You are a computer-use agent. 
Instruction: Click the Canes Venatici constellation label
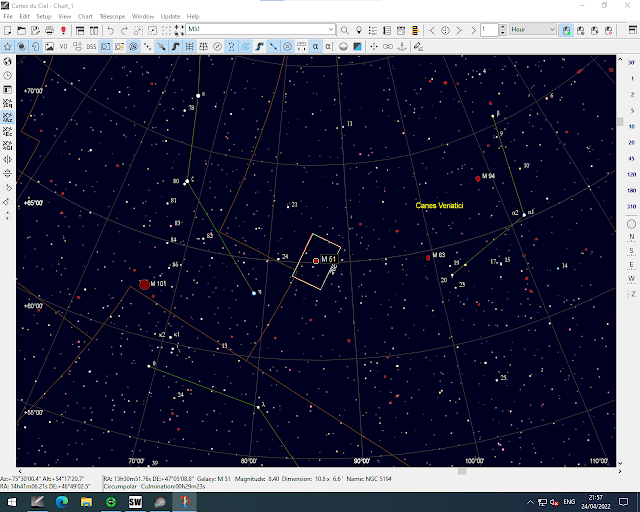click(x=439, y=205)
